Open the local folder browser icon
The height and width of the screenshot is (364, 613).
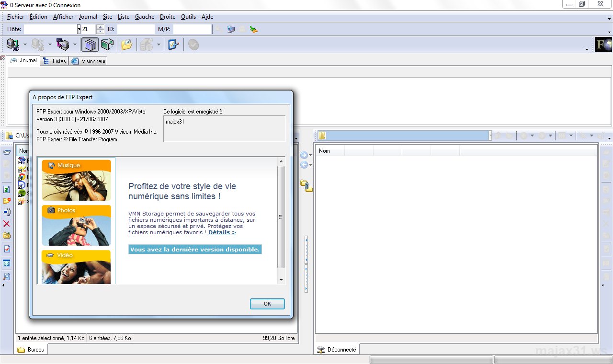126,44
